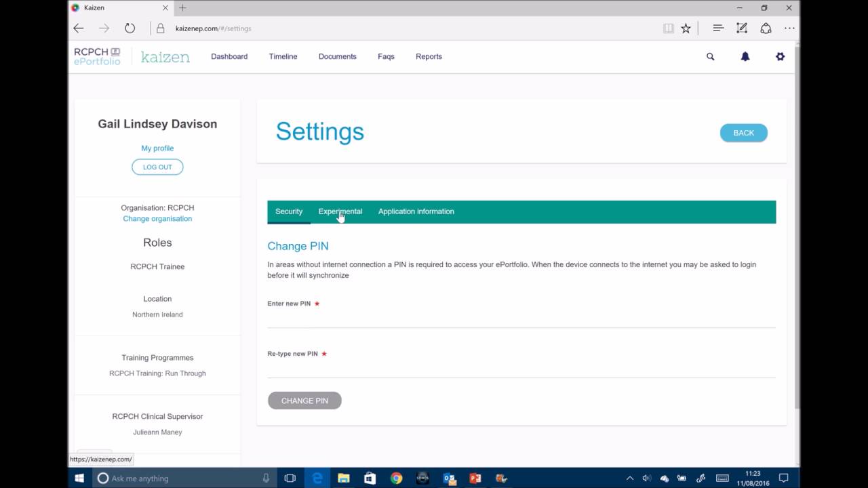Reload the page with the refresh icon

[x=130, y=28]
